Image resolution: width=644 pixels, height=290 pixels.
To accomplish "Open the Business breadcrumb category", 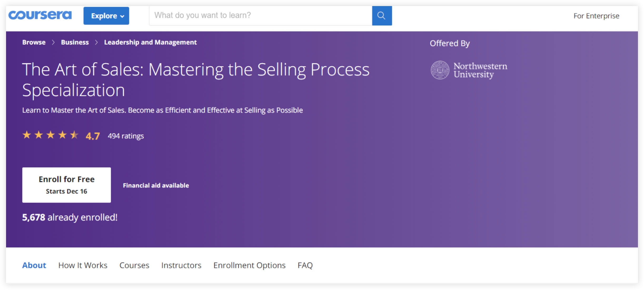I will click(75, 42).
